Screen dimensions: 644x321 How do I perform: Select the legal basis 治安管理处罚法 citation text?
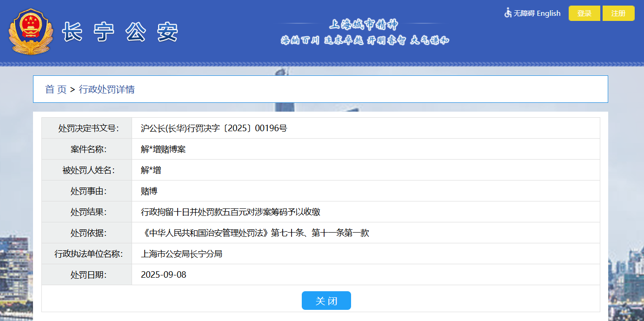pos(256,233)
